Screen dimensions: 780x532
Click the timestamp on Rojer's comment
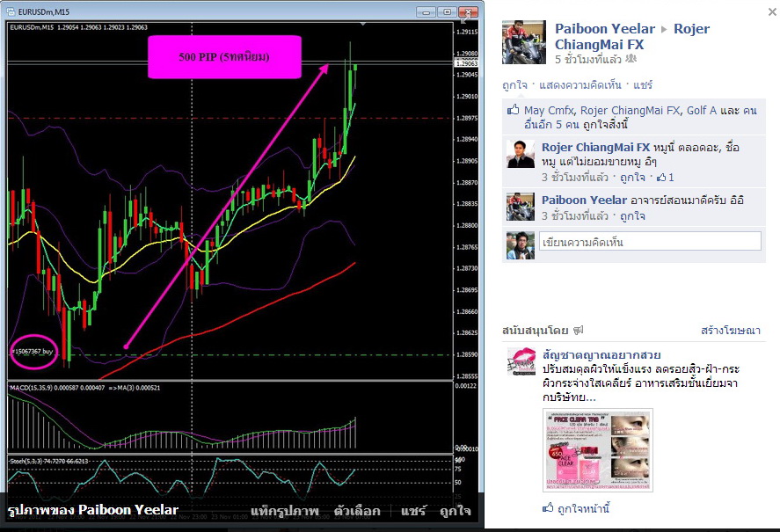574,177
